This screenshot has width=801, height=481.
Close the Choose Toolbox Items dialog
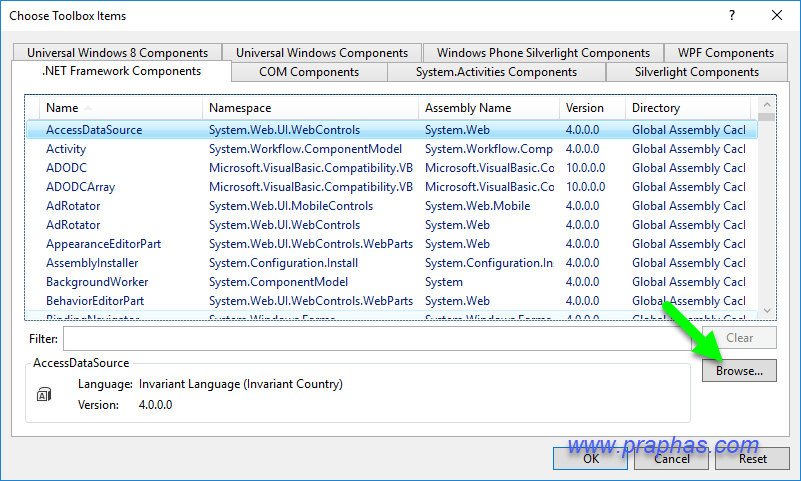[x=776, y=15]
